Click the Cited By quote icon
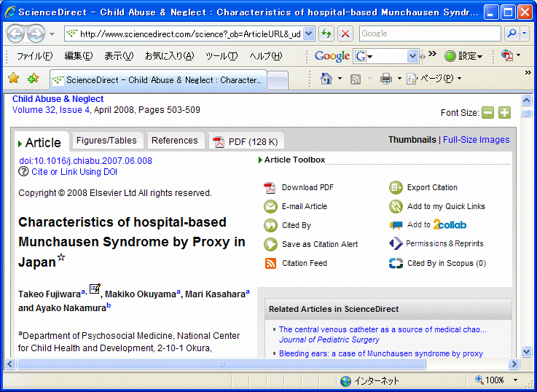The image size is (537, 392). point(270,225)
